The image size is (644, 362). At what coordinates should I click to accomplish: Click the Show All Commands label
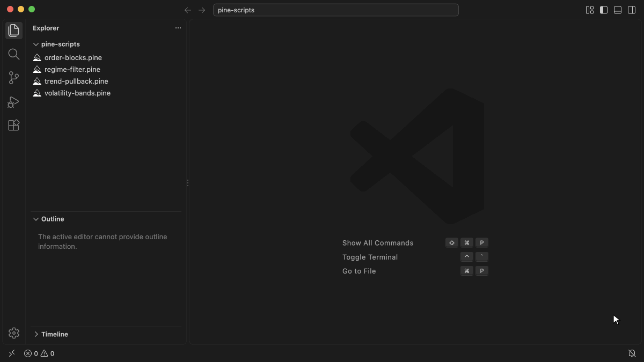(378, 243)
